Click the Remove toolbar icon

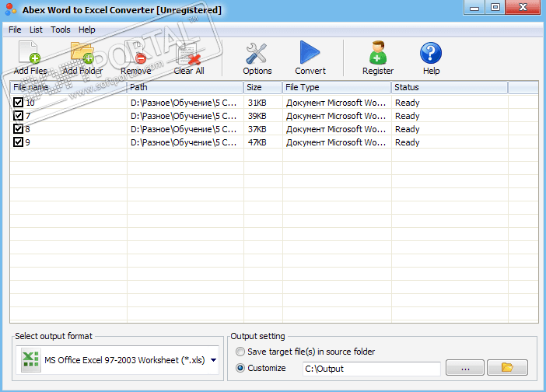pos(135,52)
